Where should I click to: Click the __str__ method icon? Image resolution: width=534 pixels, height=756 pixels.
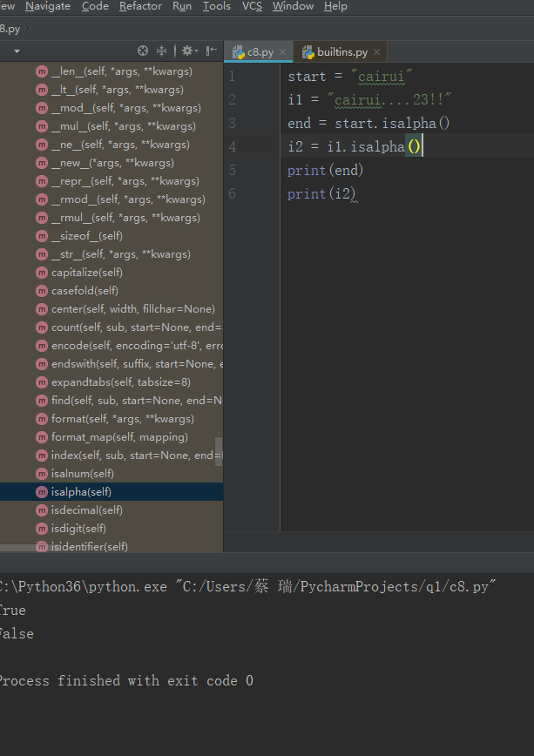(42, 254)
